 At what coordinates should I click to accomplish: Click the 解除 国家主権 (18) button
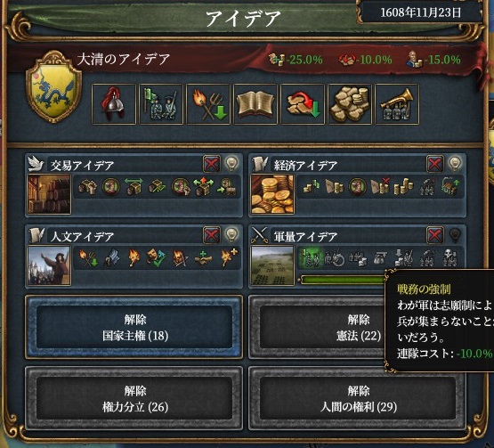point(134,327)
